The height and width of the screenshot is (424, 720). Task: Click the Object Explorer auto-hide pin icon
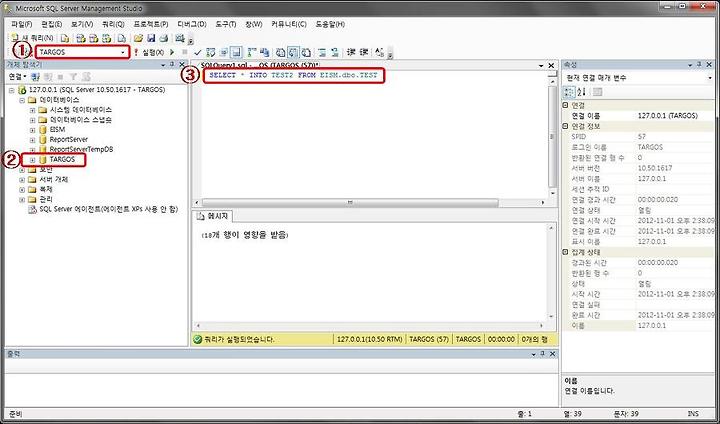(x=172, y=65)
